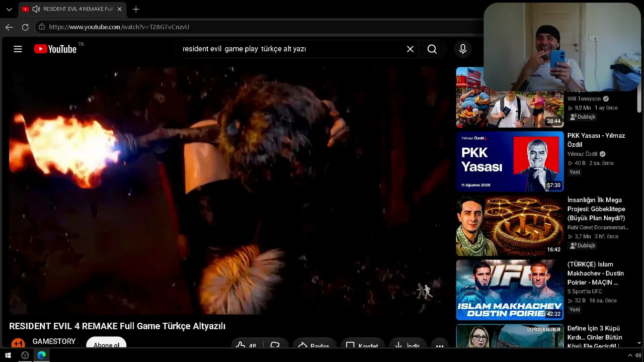This screenshot has height=362, width=644.
Task: Click the GAMESTORY channel avatar
Action: coord(18,344)
